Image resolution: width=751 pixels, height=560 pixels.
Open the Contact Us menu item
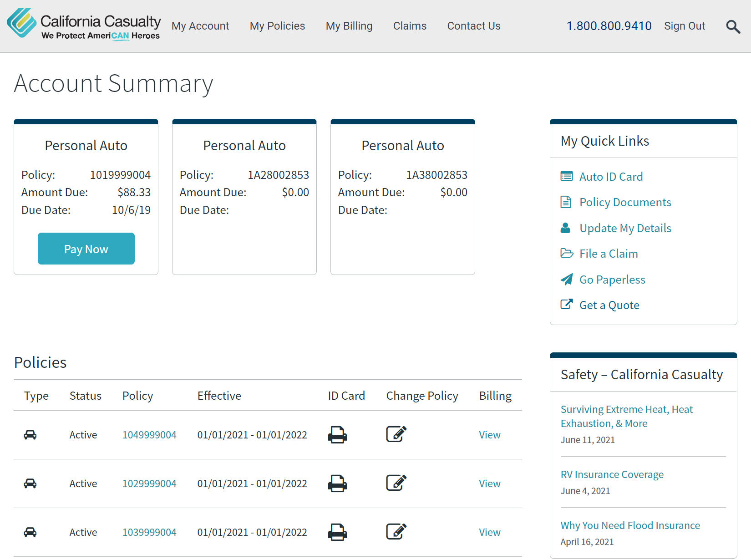(474, 26)
